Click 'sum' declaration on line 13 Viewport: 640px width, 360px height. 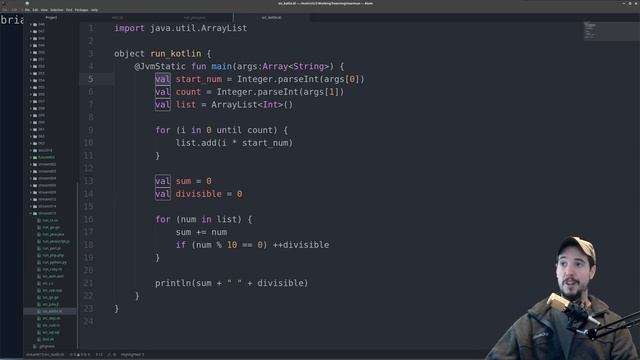click(183, 181)
